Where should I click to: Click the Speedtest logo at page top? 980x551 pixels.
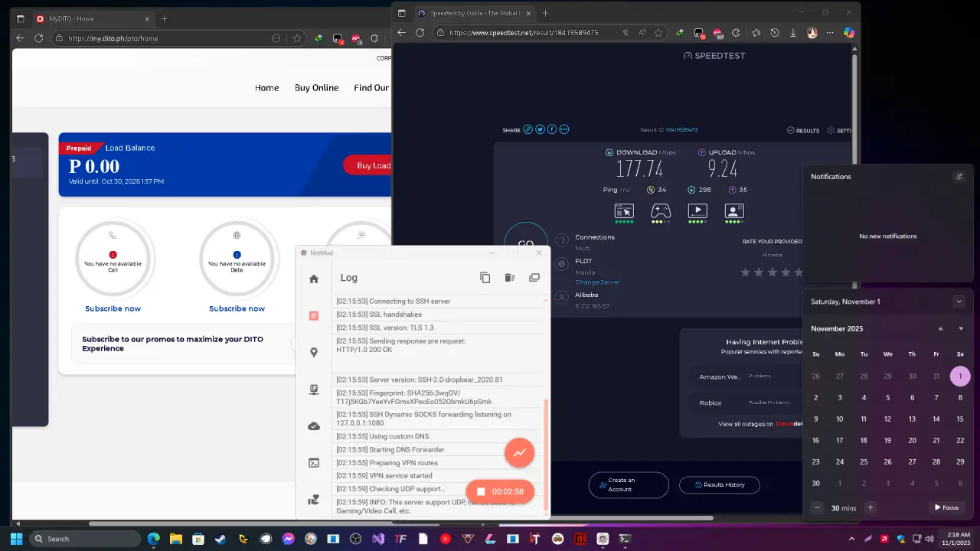[x=714, y=56]
